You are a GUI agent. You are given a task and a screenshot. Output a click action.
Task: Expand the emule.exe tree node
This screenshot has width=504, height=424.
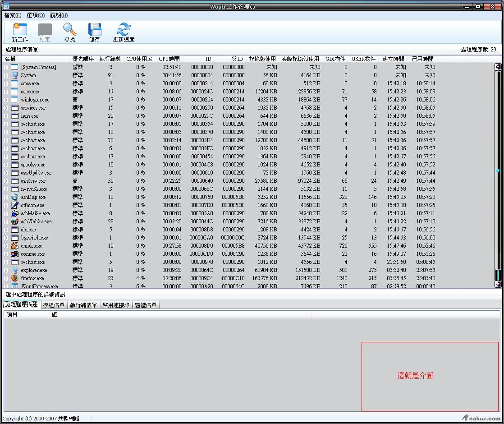click(6, 246)
